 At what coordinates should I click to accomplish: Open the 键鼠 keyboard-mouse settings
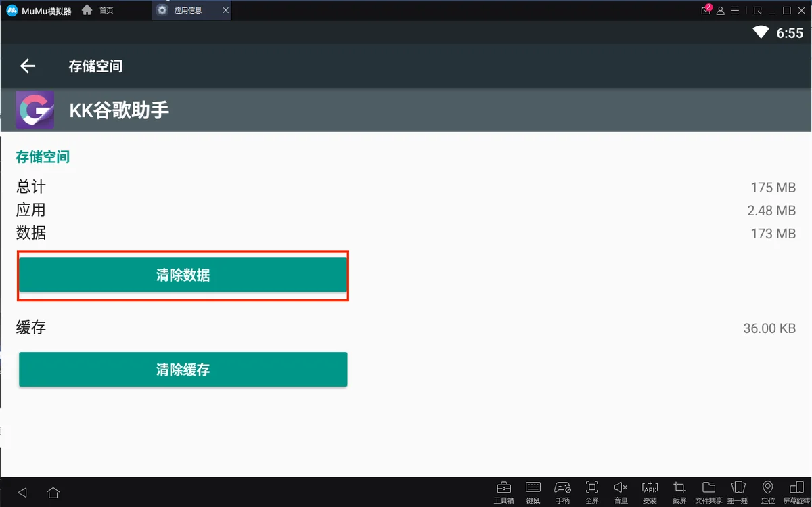point(533,491)
